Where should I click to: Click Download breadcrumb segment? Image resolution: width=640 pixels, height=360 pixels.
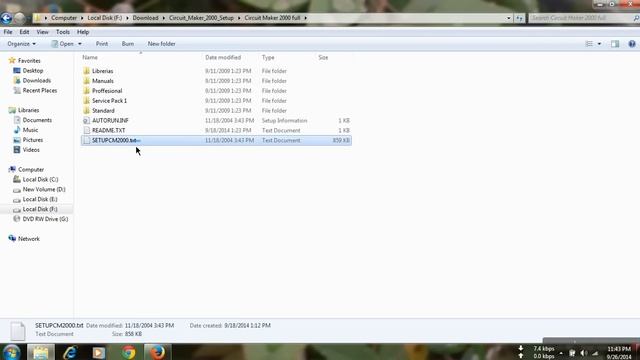coord(145,18)
